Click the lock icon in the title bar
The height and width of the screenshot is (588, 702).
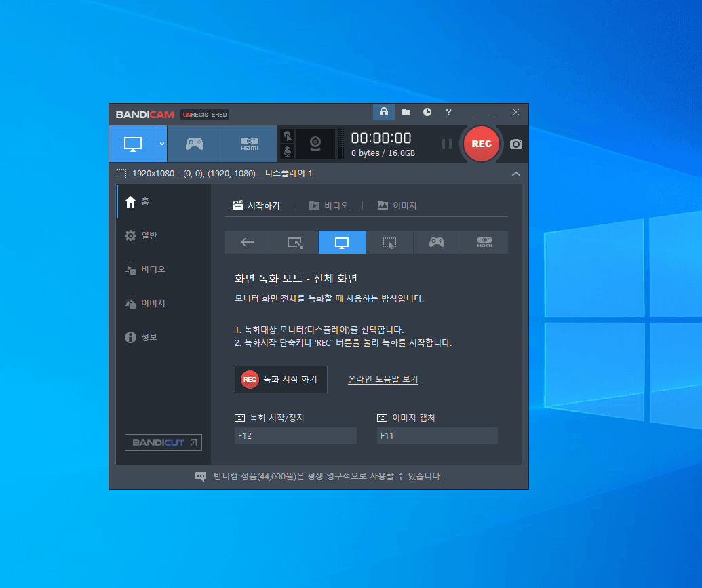384,112
